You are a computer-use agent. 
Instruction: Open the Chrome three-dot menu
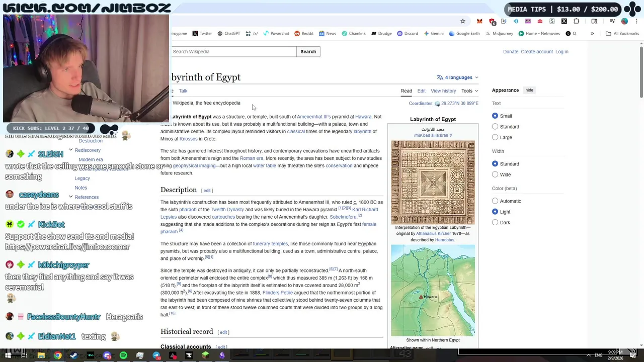(x=636, y=21)
